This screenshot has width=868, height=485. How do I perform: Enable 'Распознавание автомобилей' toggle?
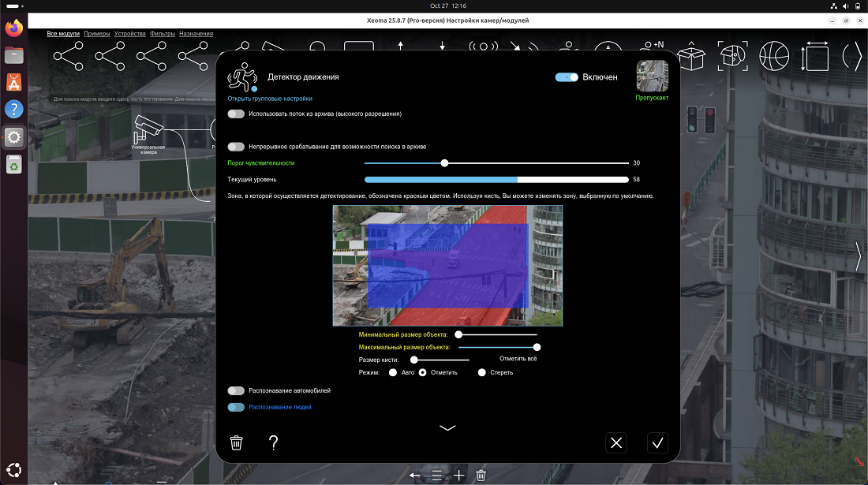pos(236,390)
